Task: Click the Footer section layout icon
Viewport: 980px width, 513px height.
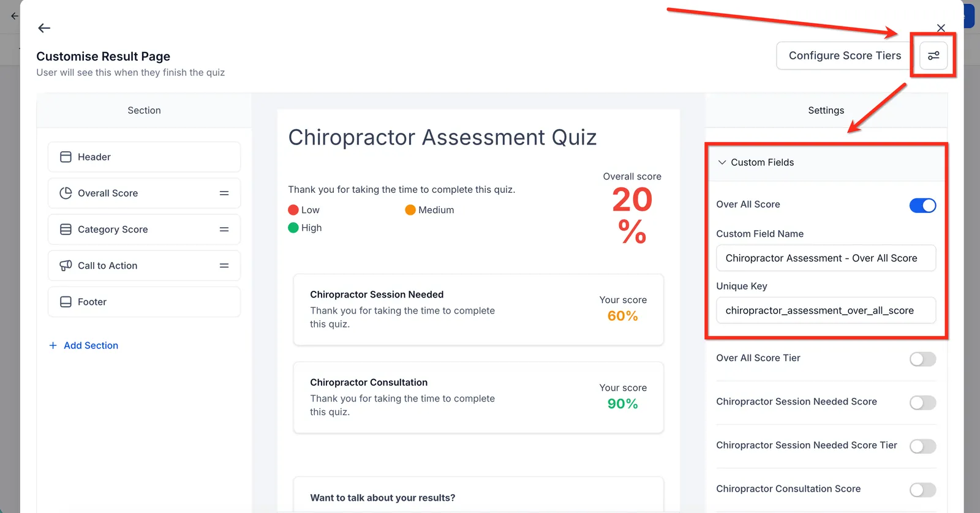Action: click(x=66, y=302)
